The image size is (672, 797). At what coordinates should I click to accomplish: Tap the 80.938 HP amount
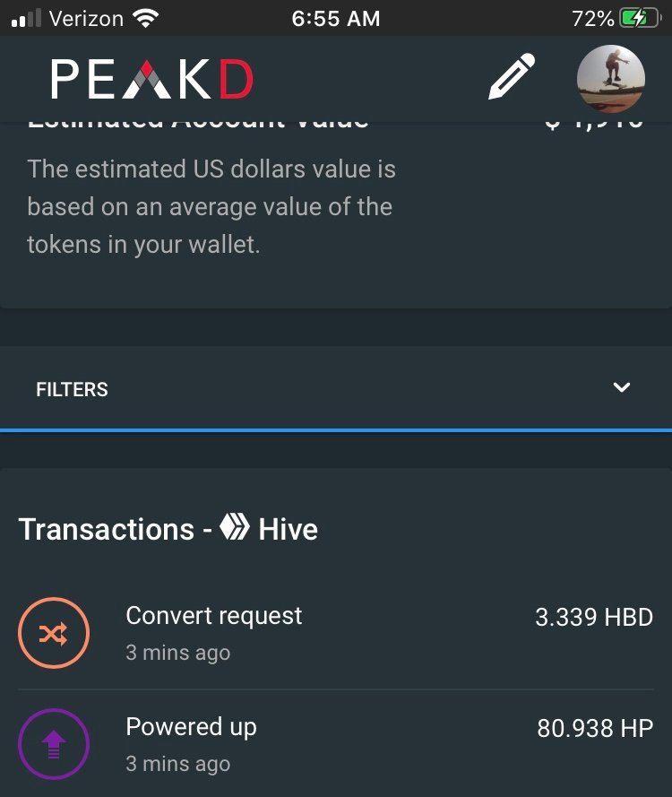click(x=595, y=728)
